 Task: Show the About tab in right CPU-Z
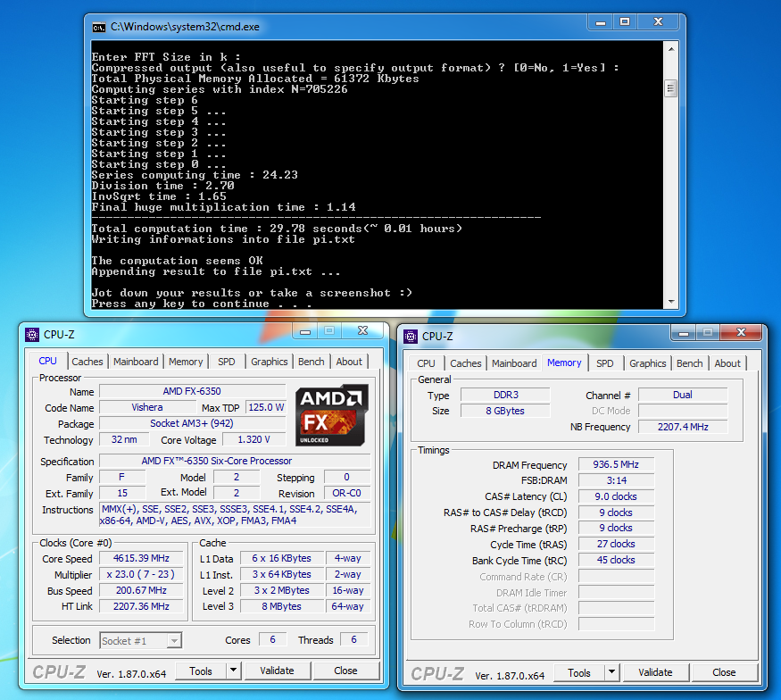coord(727,363)
